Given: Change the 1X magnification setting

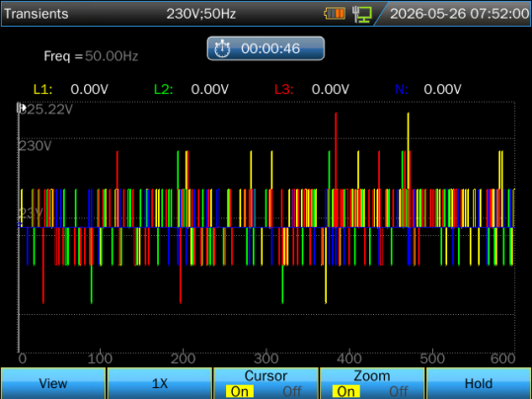Looking at the screenshot, I should click(160, 383).
